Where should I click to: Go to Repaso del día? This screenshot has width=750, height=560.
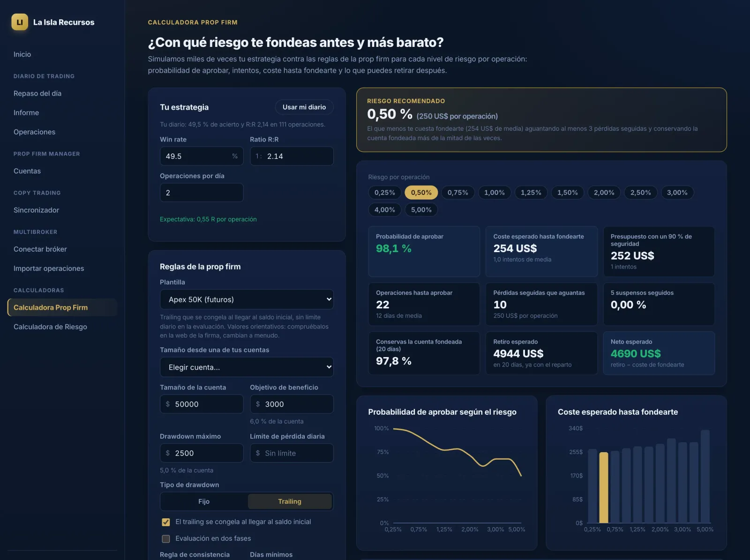[x=37, y=93]
